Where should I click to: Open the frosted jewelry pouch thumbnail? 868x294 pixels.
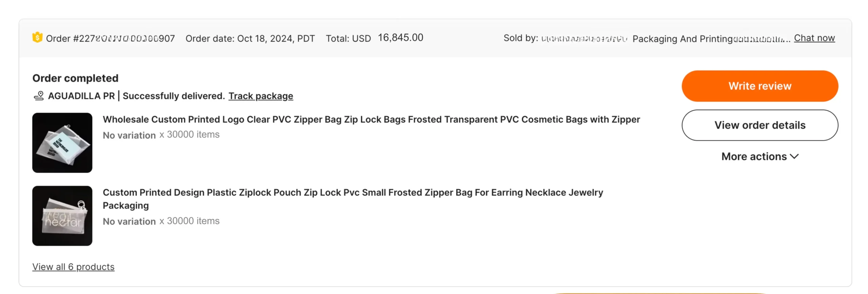[x=62, y=215]
